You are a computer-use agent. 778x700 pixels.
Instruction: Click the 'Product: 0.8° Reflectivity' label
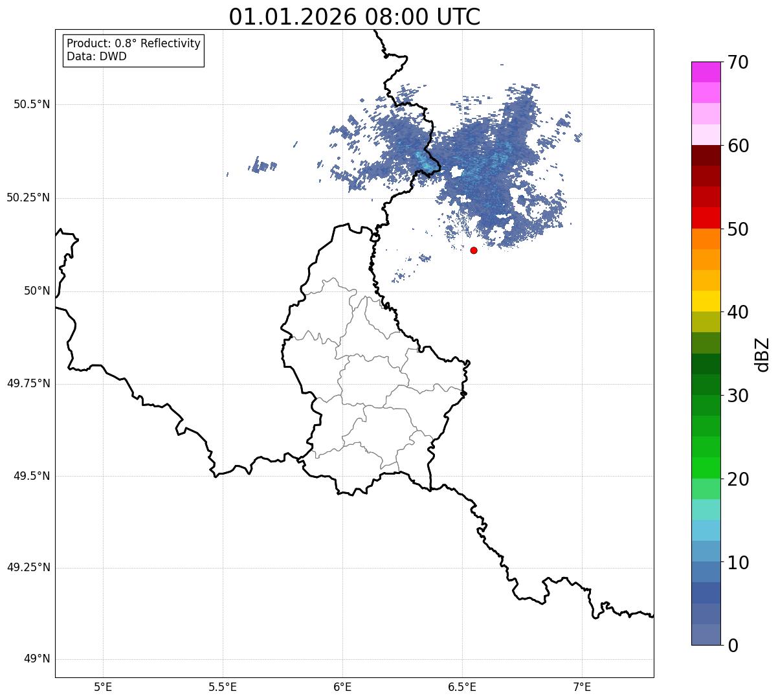coord(134,43)
